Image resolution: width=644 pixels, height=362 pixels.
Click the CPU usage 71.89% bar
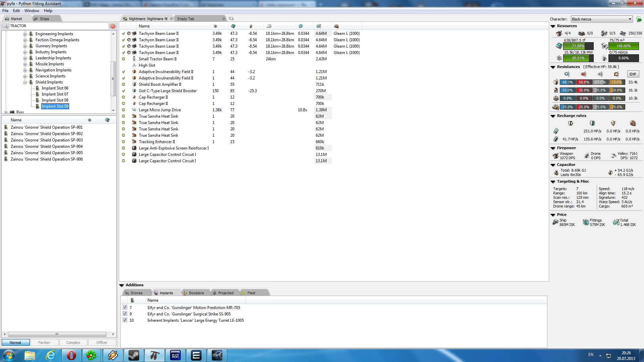[578, 46]
